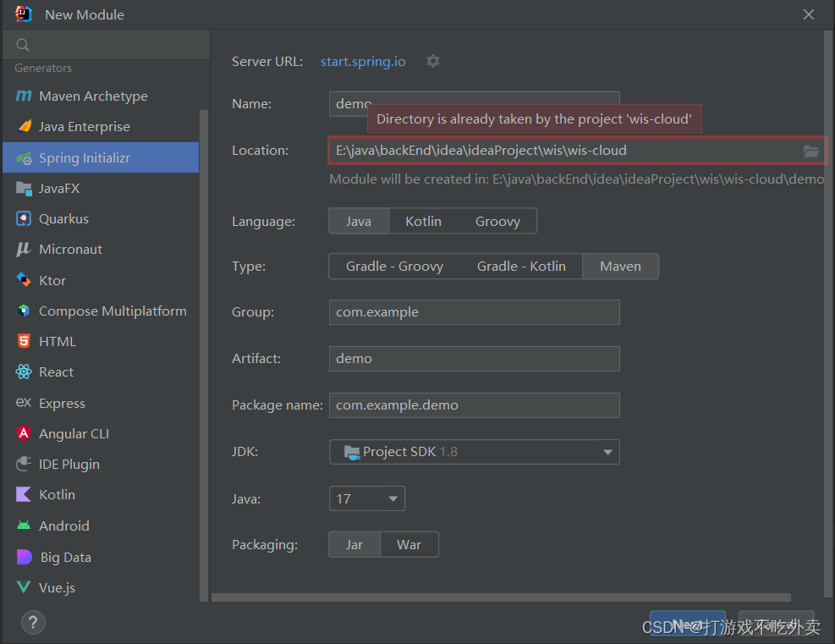Click the Big Data purple icon
This screenshot has width=835, height=644.
tap(25, 557)
